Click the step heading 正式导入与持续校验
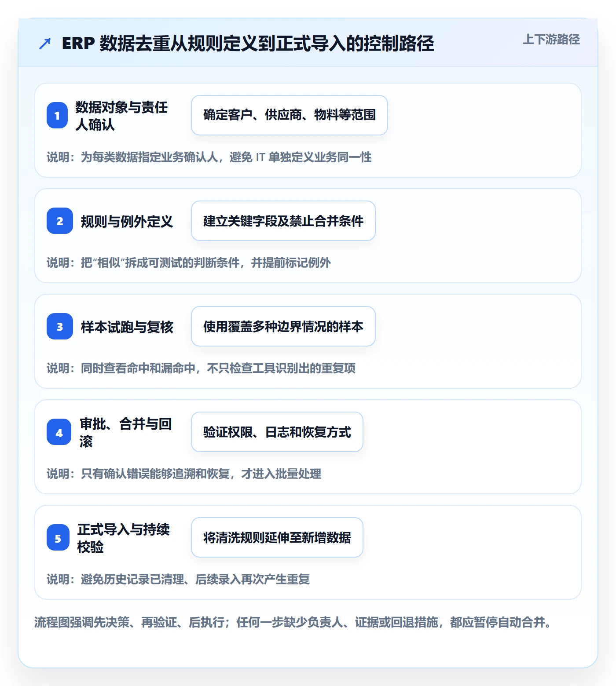The height and width of the screenshot is (686, 616). coord(124,538)
